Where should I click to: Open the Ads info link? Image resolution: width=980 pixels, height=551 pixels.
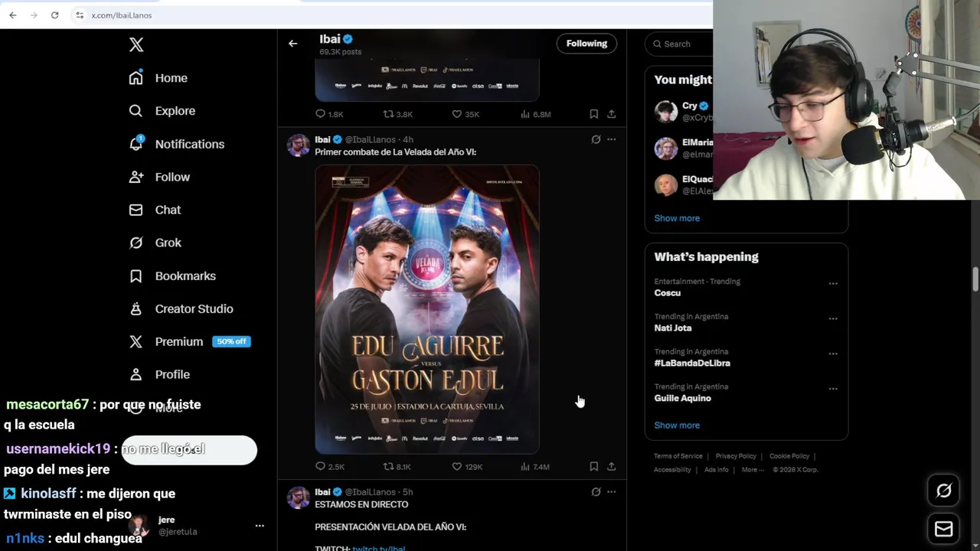pos(717,470)
